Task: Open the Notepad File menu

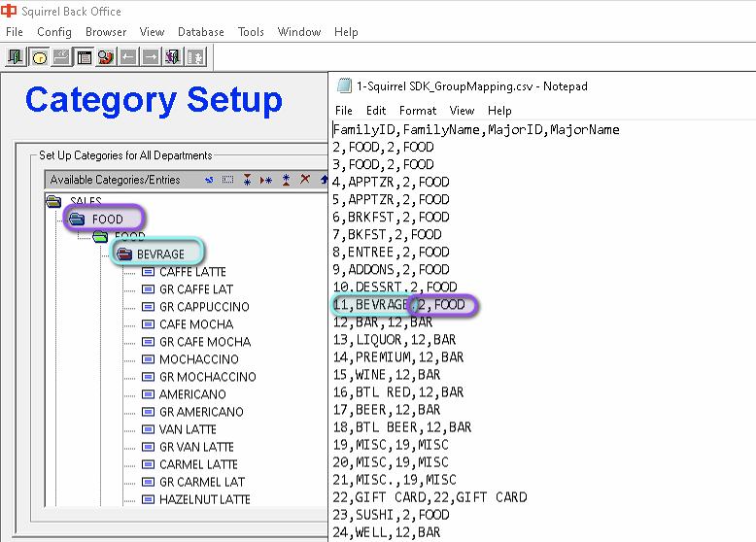Action: coord(344,111)
